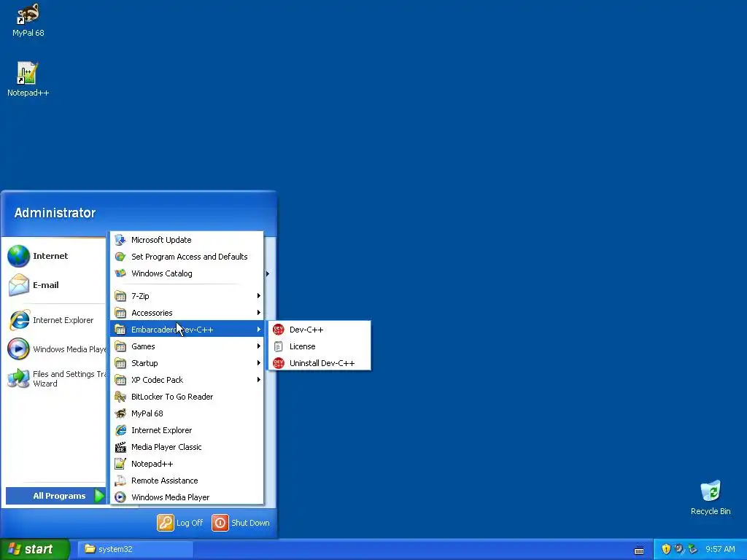This screenshot has width=747, height=560.
Task: Open Notepad++ desktop shortcut
Action: [x=28, y=79]
